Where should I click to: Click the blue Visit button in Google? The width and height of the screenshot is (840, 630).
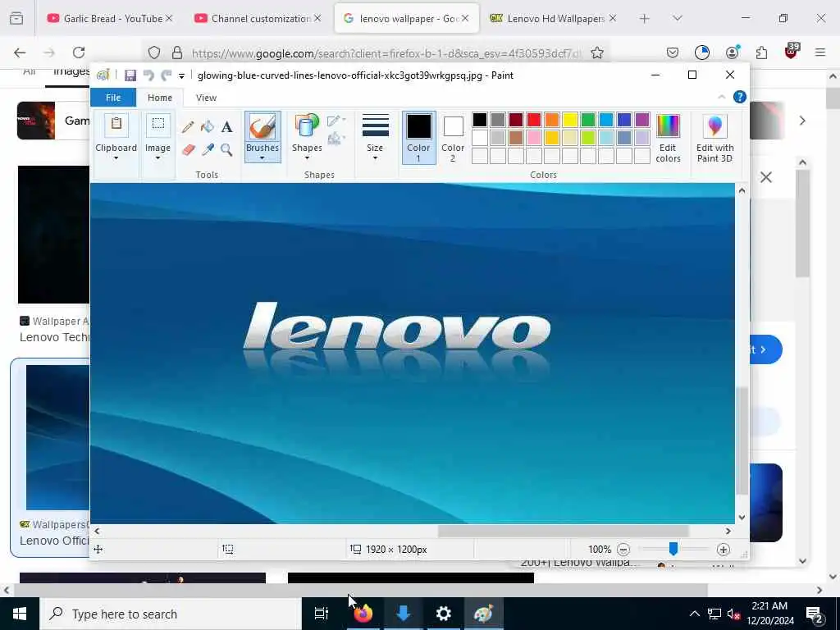point(766,349)
